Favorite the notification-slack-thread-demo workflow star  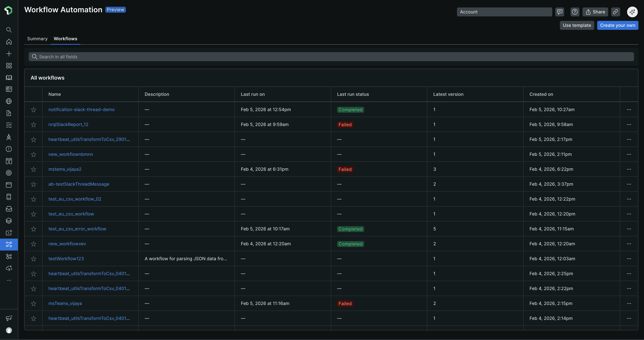click(34, 109)
